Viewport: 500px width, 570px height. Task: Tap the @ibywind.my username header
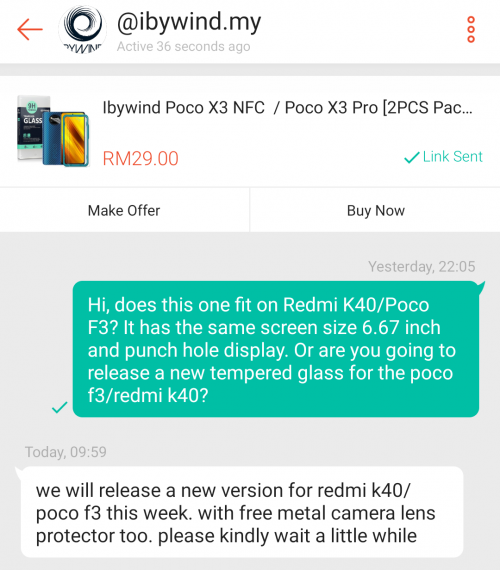(189, 22)
